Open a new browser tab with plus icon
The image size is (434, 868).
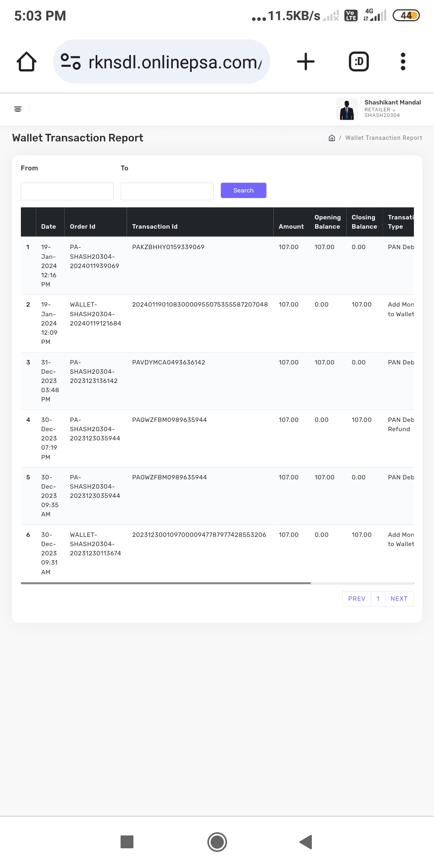point(305,62)
